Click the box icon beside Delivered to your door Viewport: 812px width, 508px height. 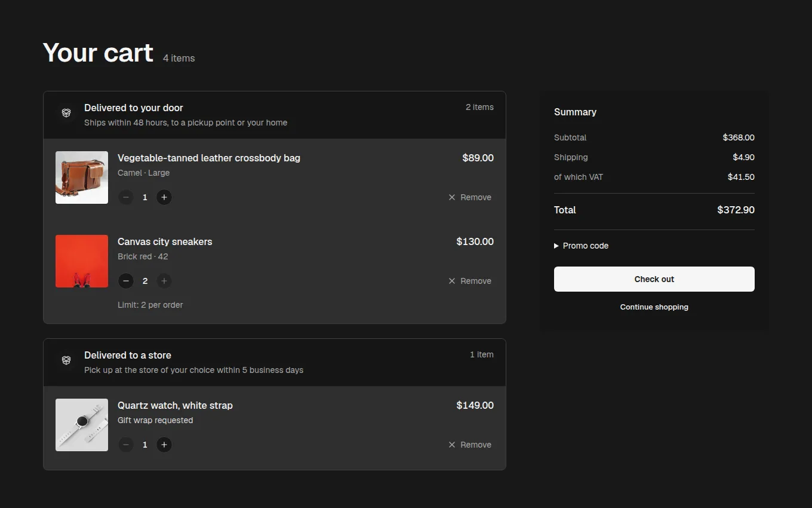[x=66, y=113]
